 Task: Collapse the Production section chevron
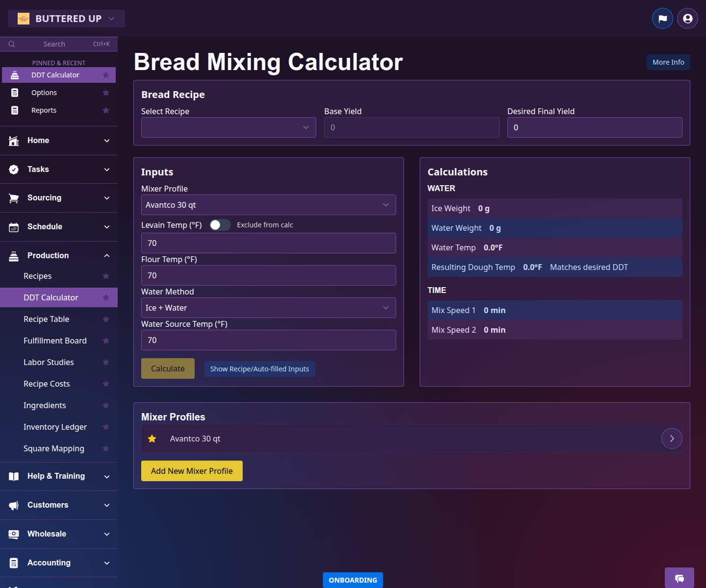[107, 255]
